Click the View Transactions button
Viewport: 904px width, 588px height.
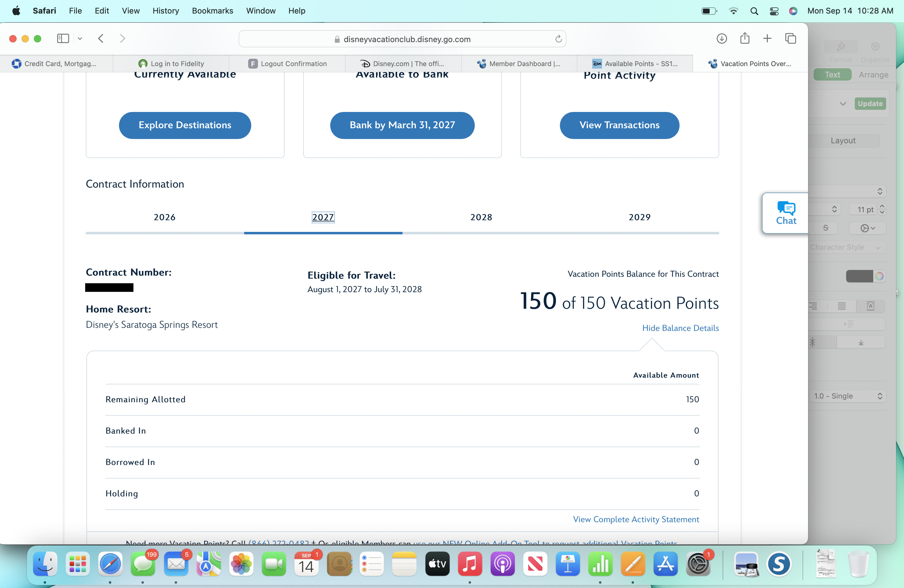[619, 125]
